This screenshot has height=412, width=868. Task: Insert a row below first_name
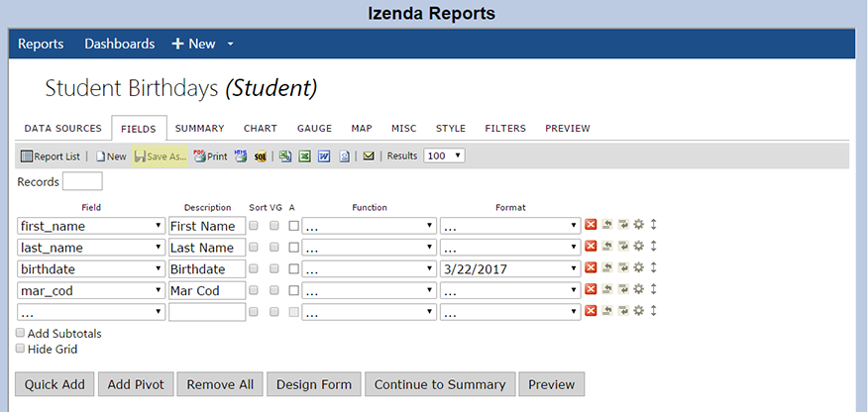pyautogui.click(x=623, y=225)
